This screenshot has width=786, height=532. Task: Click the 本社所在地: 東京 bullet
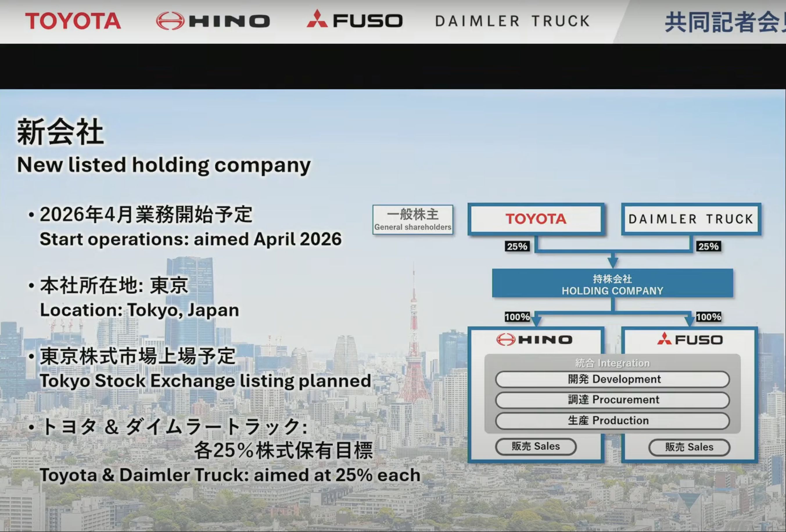coord(114,285)
